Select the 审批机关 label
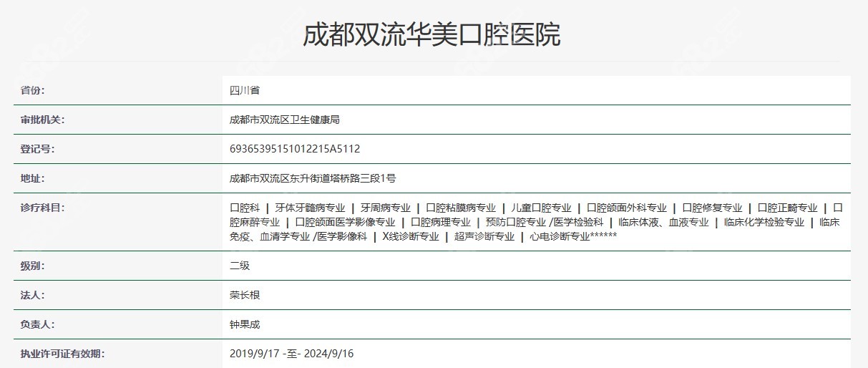Viewport: 868px width, 368px height. 42,120
